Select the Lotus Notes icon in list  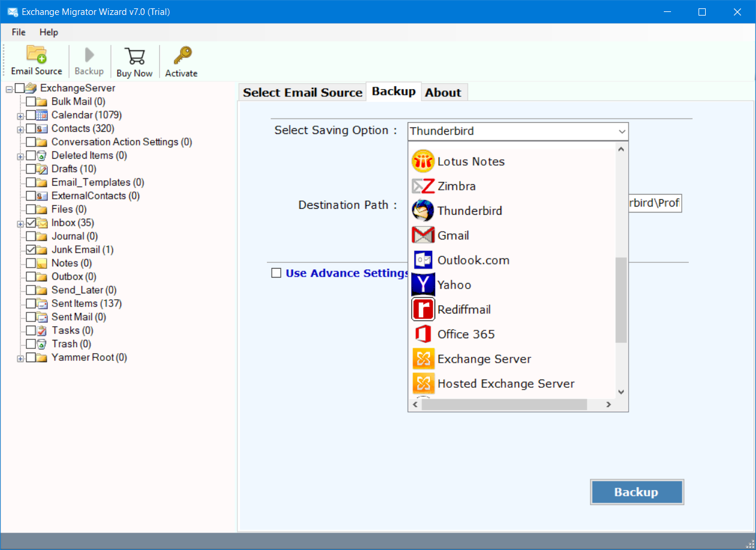click(x=423, y=162)
